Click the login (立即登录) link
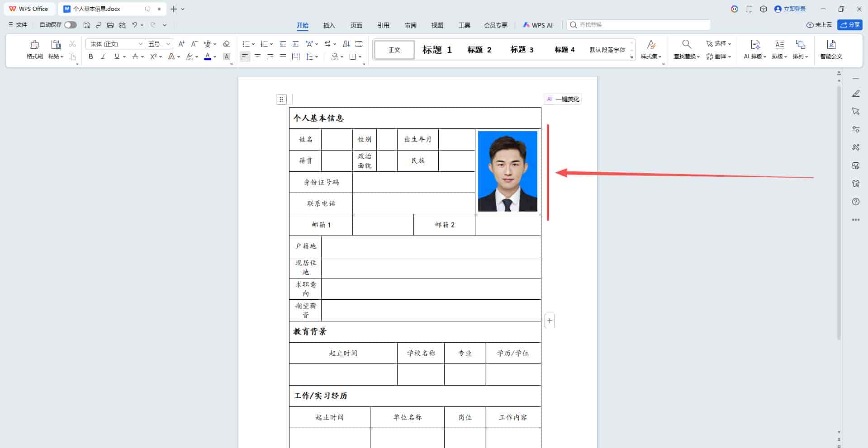This screenshot has width=868, height=448. point(790,9)
